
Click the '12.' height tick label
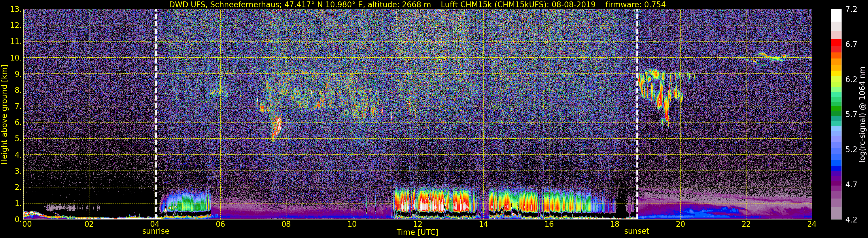[x=16, y=26]
